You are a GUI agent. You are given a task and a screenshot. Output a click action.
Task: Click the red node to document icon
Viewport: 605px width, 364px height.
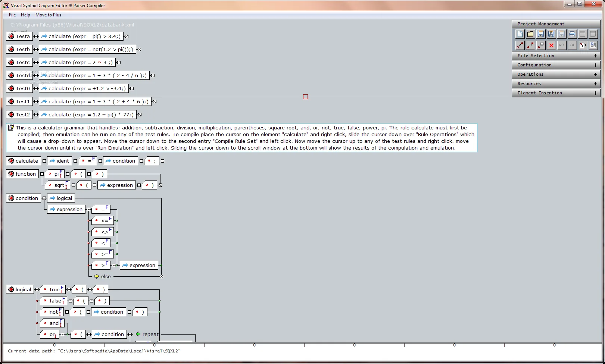tap(540, 45)
